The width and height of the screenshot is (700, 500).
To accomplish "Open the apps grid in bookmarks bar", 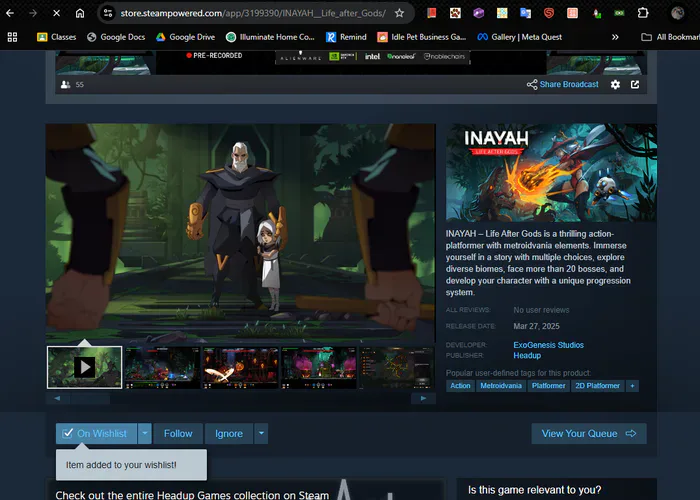I will [x=12, y=37].
